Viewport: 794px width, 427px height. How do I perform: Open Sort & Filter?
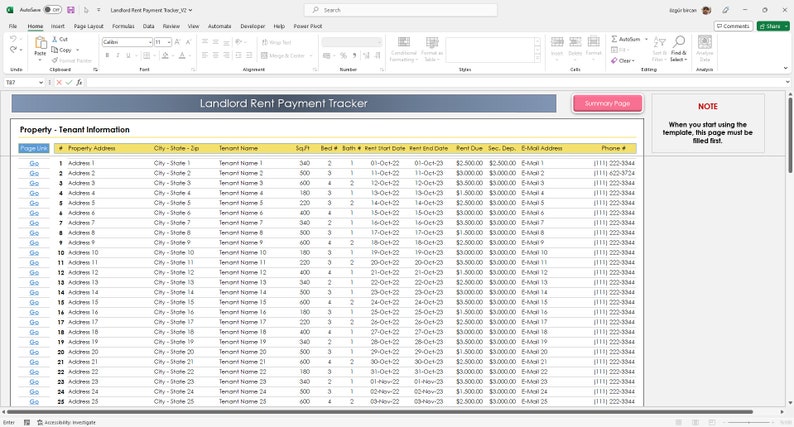[659, 49]
